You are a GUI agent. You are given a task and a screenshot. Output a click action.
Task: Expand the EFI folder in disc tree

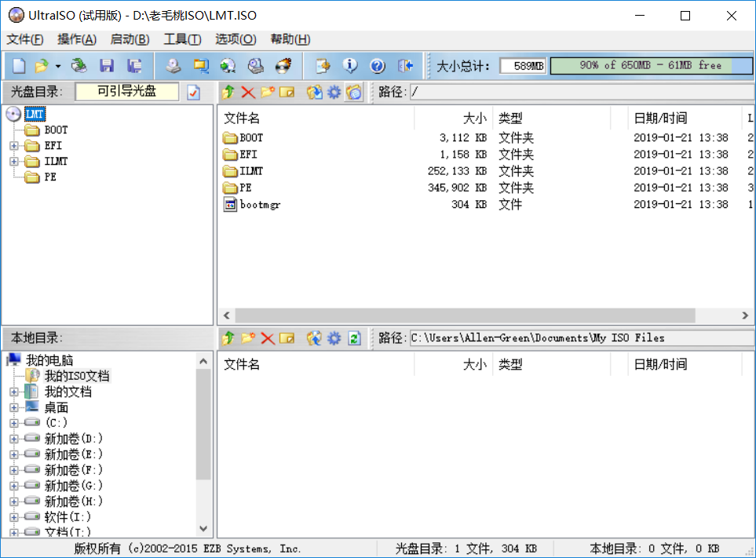[14, 145]
